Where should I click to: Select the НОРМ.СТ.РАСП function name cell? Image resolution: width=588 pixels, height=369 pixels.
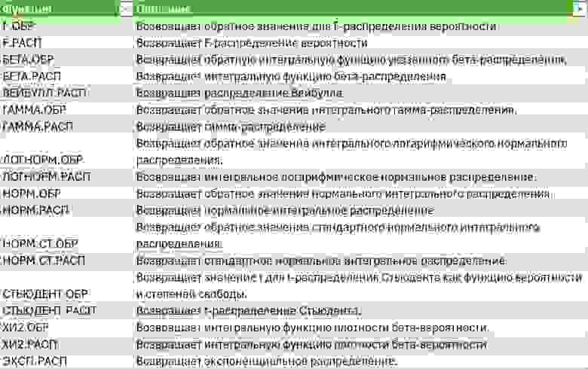tap(44, 261)
